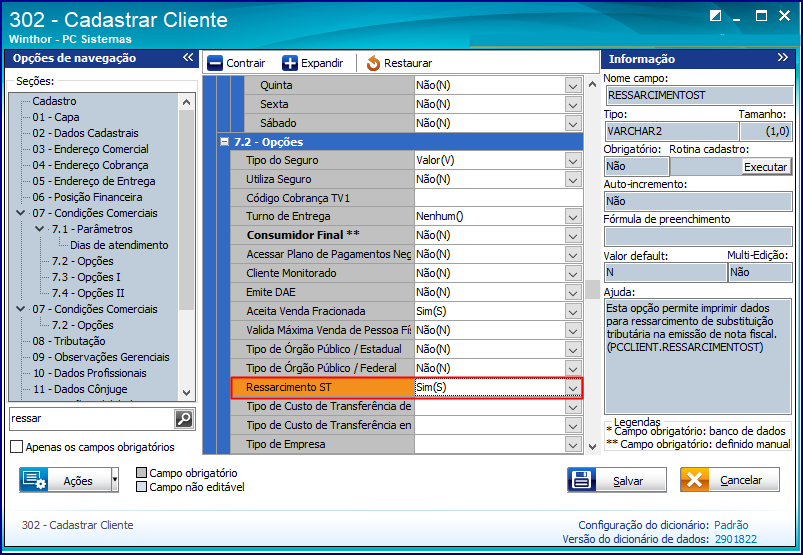The image size is (803, 555).
Task: Open the Consumidor Final dropdown
Action: tap(573, 236)
